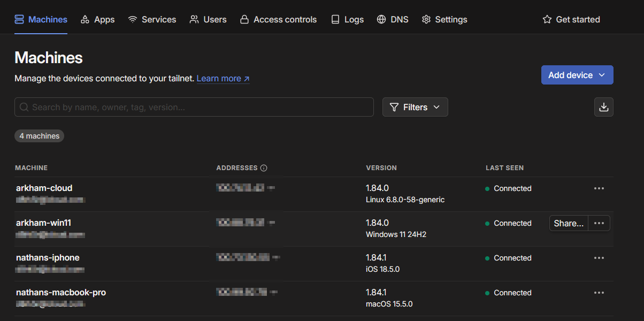Go to the Access controls tab
This screenshot has width=644, height=321.
[x=278, y=19]
